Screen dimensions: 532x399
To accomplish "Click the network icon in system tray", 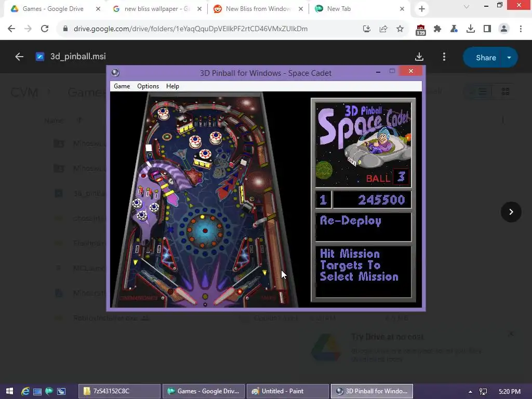I will pyautogui.click(x=483, y=392).
